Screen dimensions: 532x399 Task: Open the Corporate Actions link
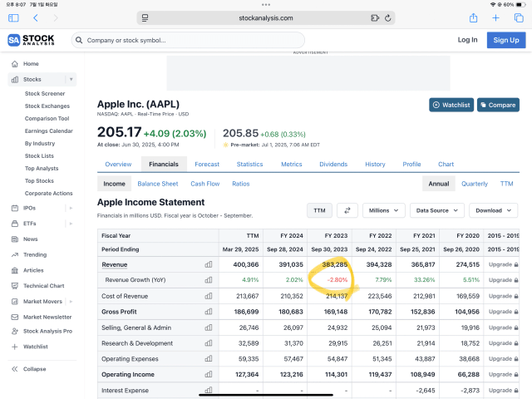[x=48, y=194]
